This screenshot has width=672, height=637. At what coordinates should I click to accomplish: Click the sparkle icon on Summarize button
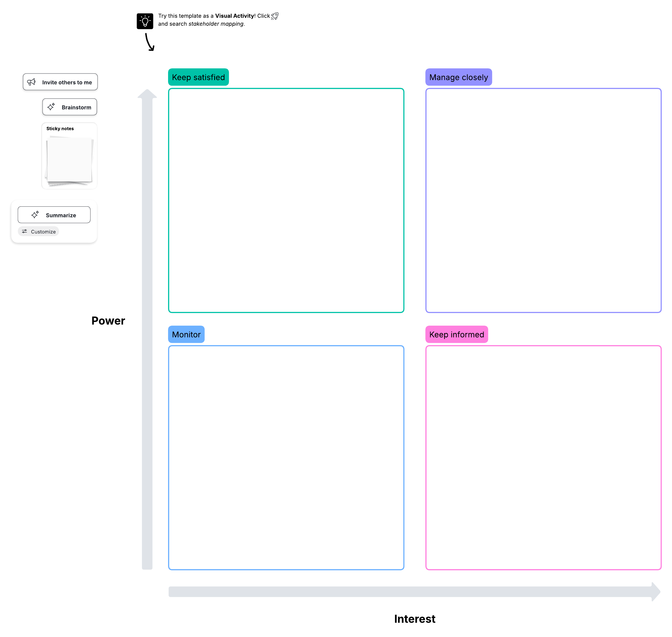35,215
